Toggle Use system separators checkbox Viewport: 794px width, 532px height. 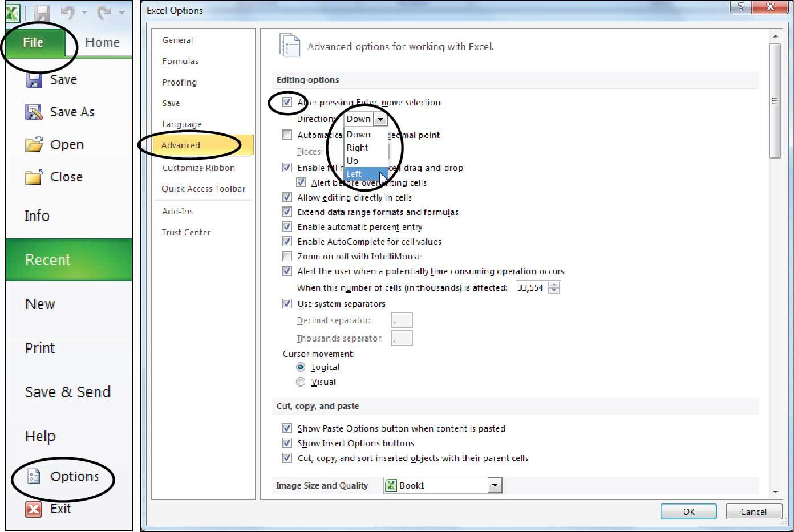(x=287, y=304)
